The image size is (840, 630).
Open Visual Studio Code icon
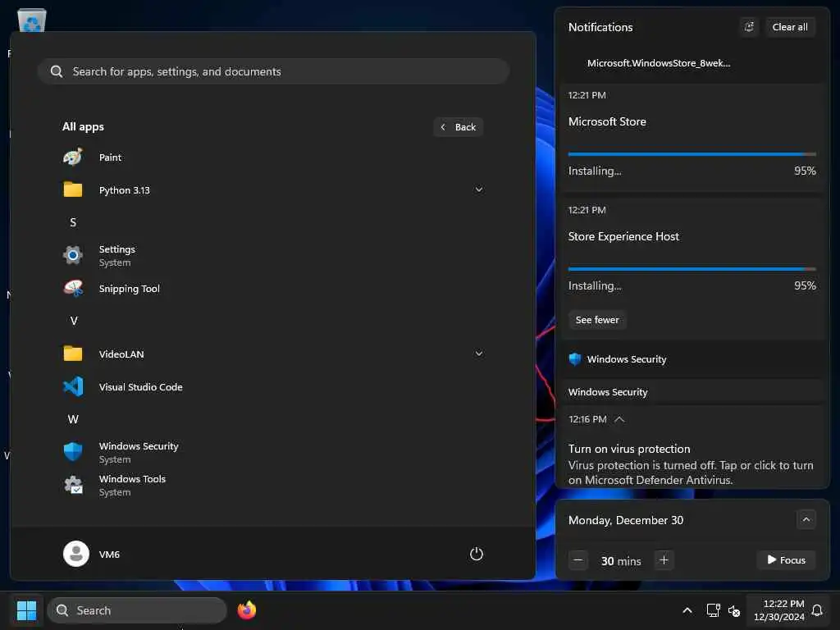(73, 387)
